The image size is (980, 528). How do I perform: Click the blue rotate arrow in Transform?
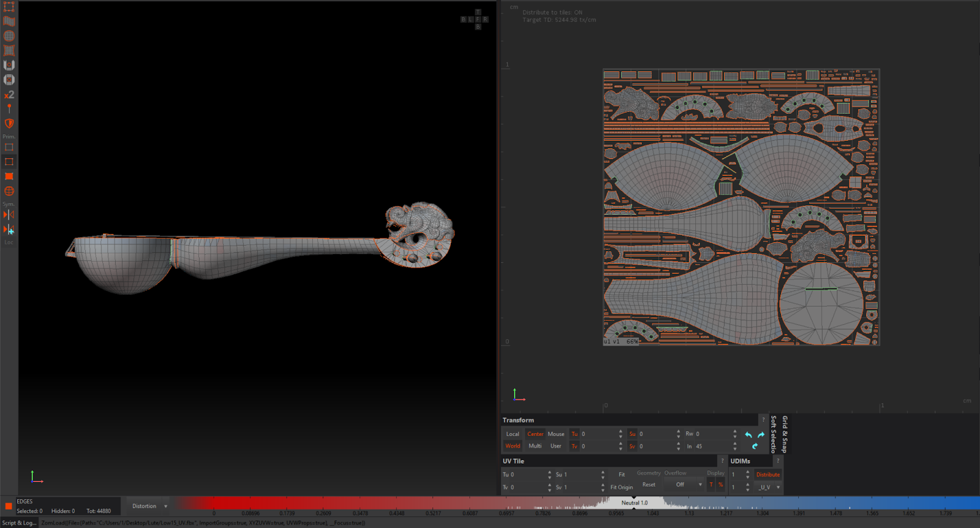(755, 446)
